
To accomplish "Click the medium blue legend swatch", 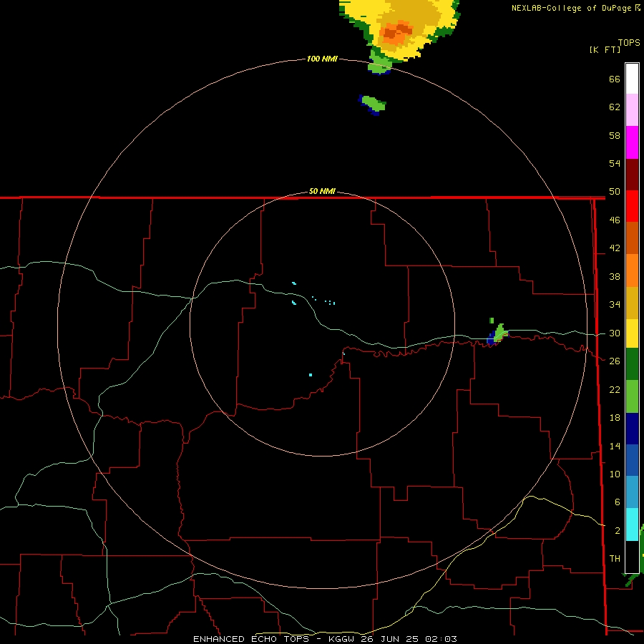I will tap(632, 460).
